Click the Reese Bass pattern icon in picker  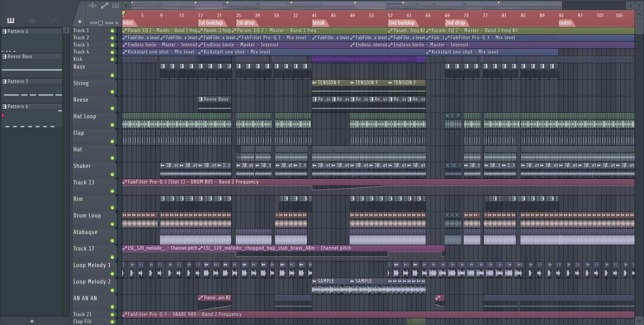4,57
